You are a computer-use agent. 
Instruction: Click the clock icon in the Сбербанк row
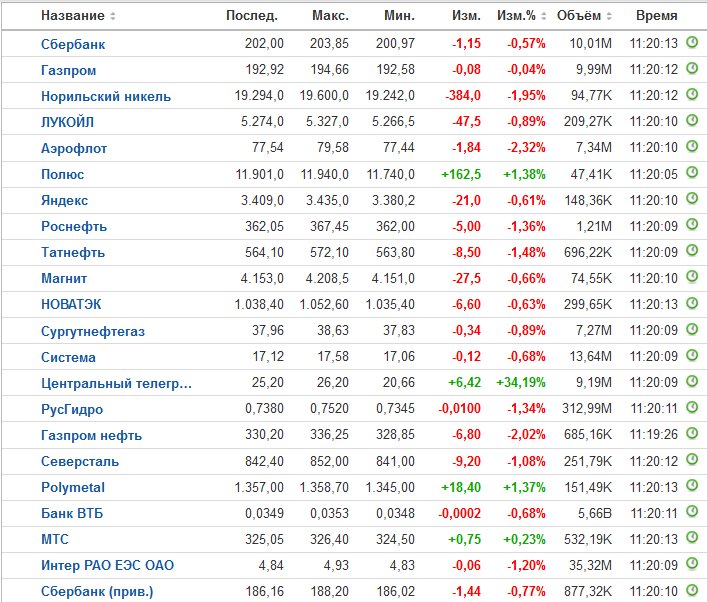coord(692,42)
